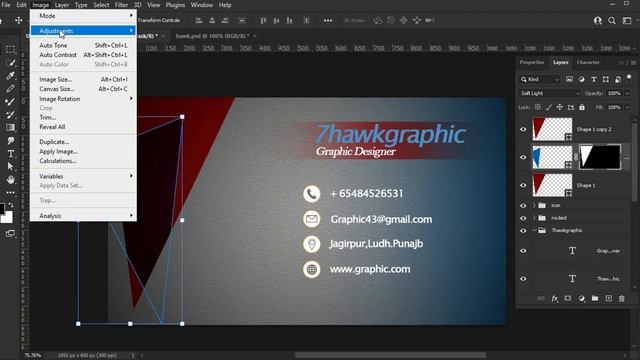640x360 pixels.
Task: Click the cloud share account icon
Action: click(x=598, y=20)
